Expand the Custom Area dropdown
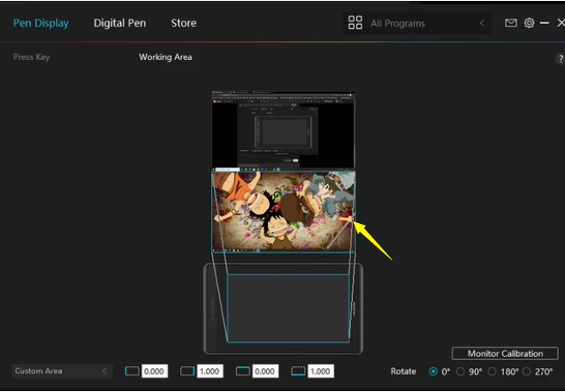The width and height of the screenshot is (565, 392). point(62,371)
